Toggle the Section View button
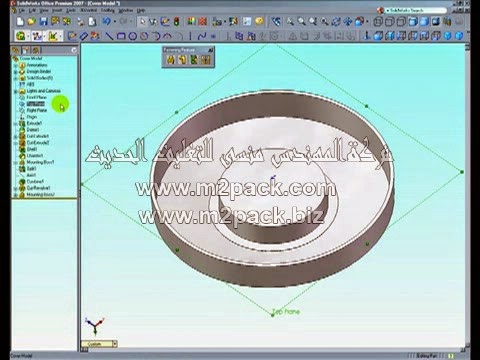The height and width of the screenshot is (360, 480). point(447,22)
